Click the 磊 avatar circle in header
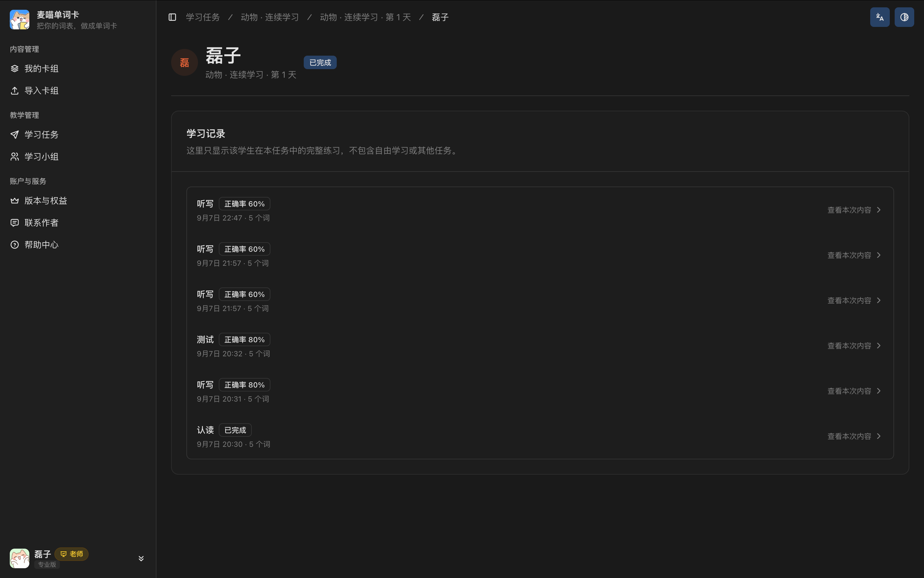 click(x=185, y=62)
